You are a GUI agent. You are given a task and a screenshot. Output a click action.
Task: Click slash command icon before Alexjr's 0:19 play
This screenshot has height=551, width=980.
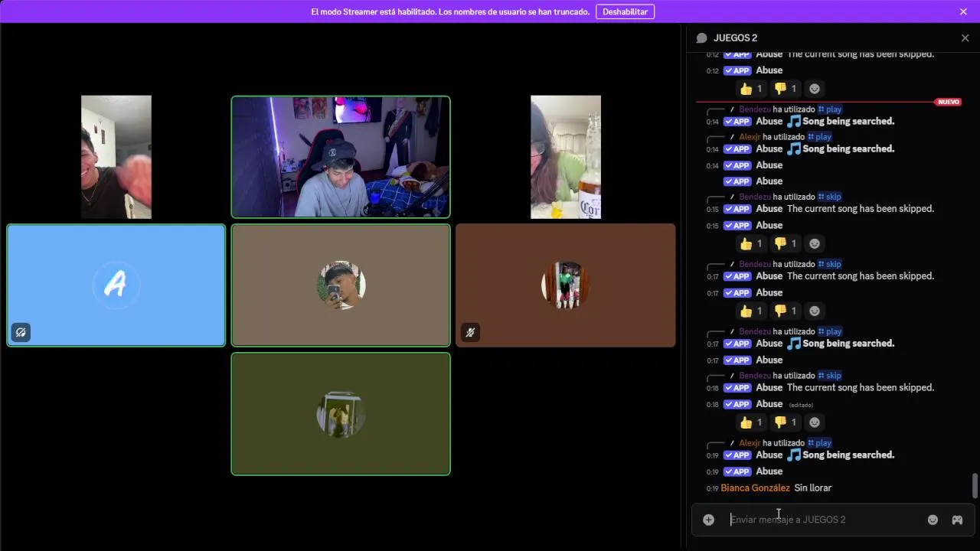733,443
